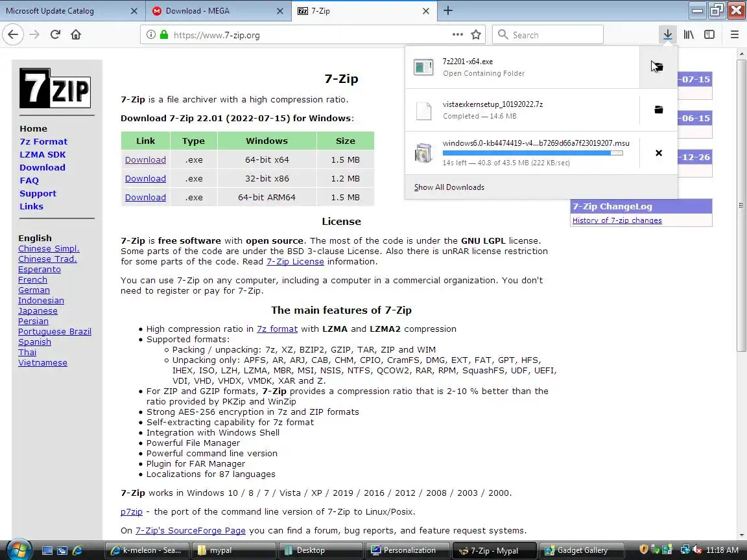Close the Microsoft Update Catalog tab

tap(134, 11)
